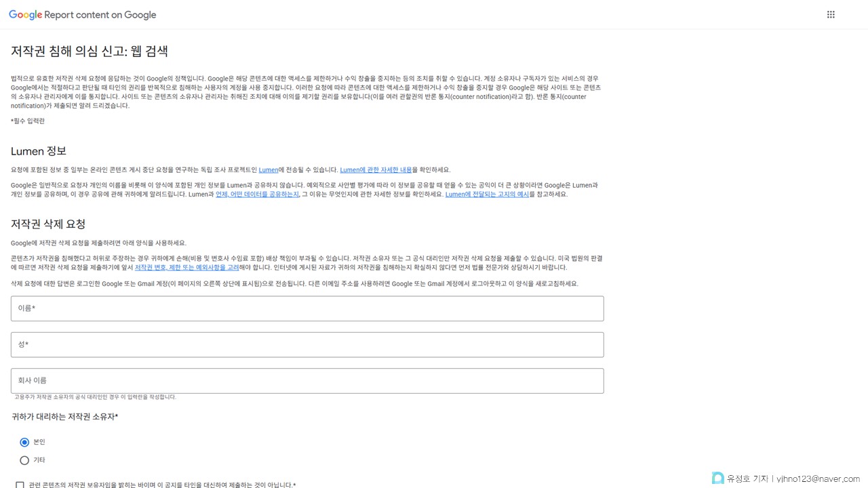Click the '저작권 삭제 요청' section heading

(x=48, y=224)
